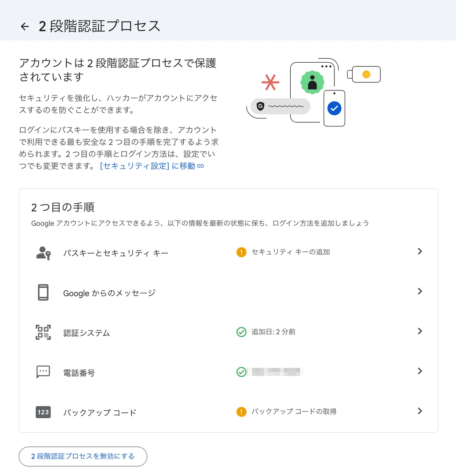The height and width of the screenshot is (476, 456).
Task: Click the QR code authenticator icon
Action: (x=43, y=333)
